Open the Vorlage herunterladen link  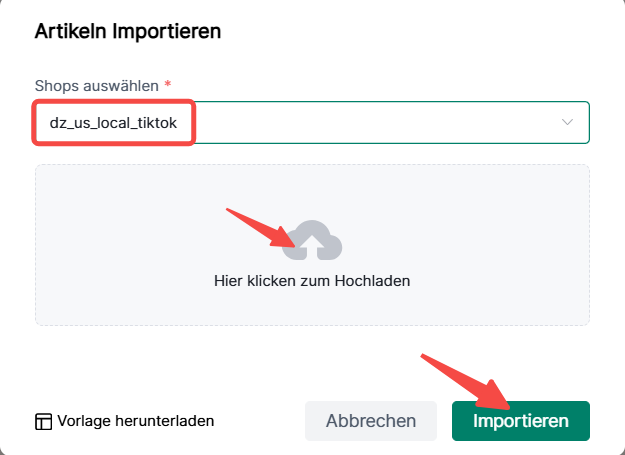135,421
